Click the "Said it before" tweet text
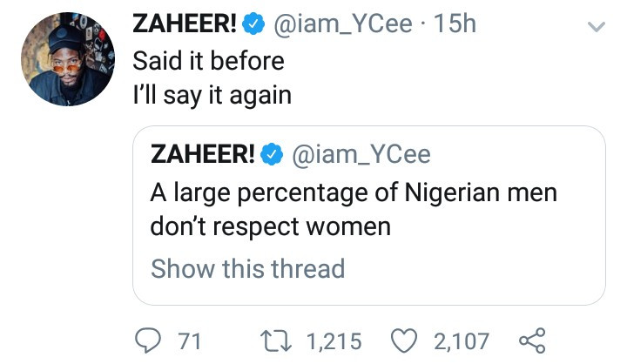Image resolution: width=627 pixels, height=364 pixels. coord(208,62)
